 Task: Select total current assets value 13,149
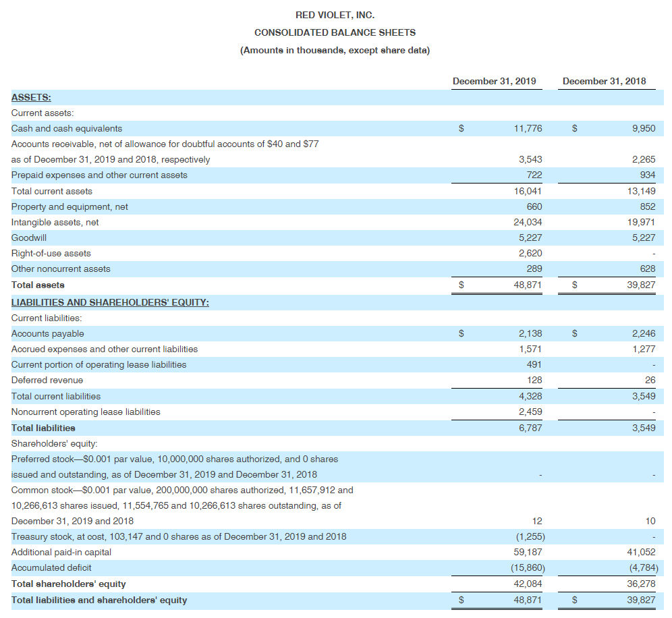(x=641, y=191)
